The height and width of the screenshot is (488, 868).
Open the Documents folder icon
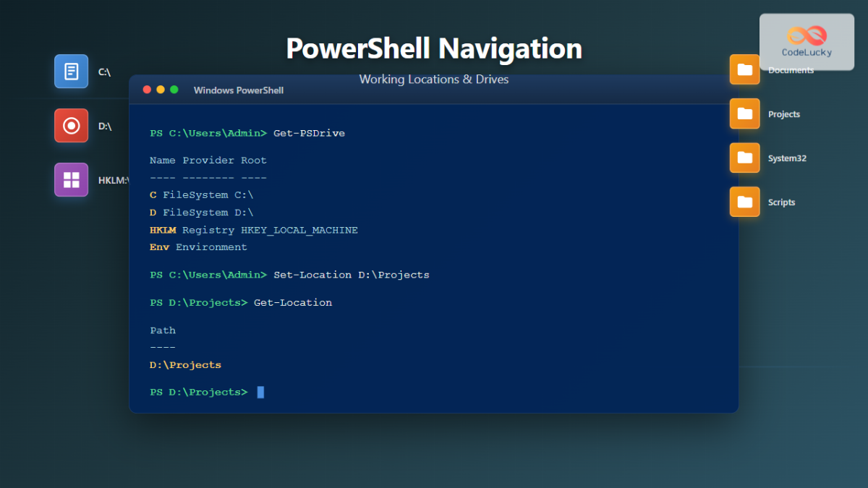pyautogui.click(x=744, y=69)
